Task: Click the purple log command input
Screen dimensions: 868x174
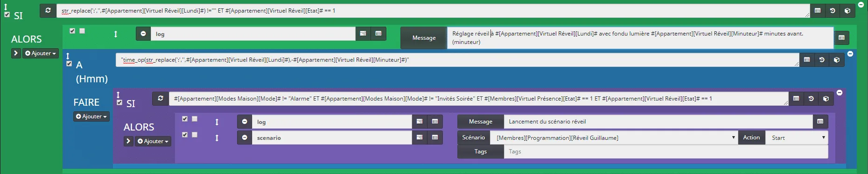Action: pos(332,122)
